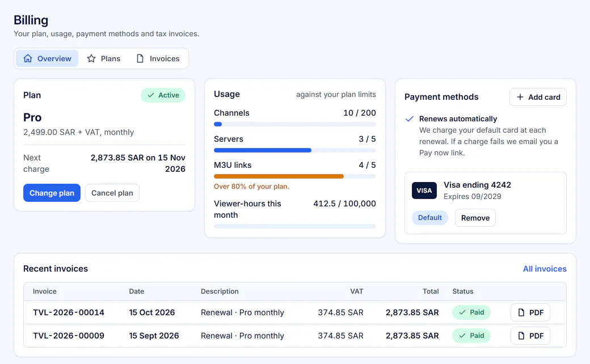Click the Date column header
Image resolution: width=590 pixels, height=364 pixels.
(x=137, y=291)
